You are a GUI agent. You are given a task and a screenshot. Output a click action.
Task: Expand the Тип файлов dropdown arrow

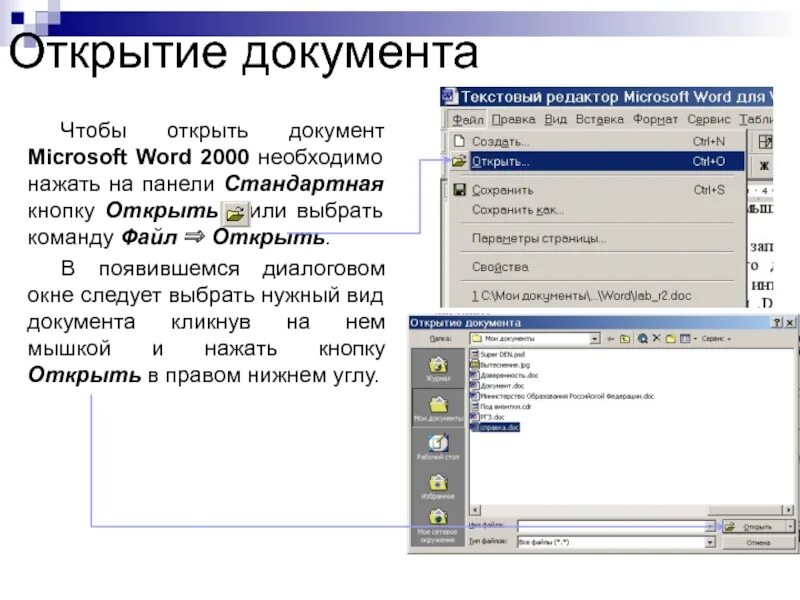tap(710, 542)
